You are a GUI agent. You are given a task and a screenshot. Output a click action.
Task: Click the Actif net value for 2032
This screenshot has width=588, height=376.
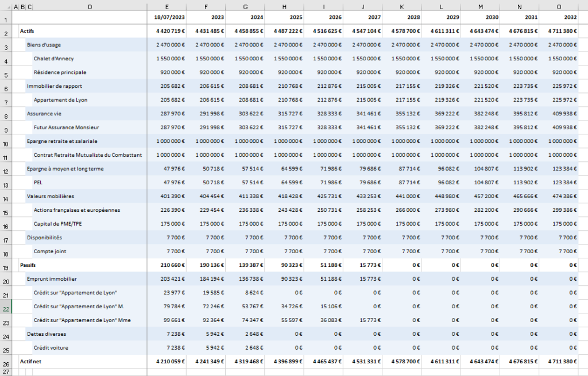[559, 361]
